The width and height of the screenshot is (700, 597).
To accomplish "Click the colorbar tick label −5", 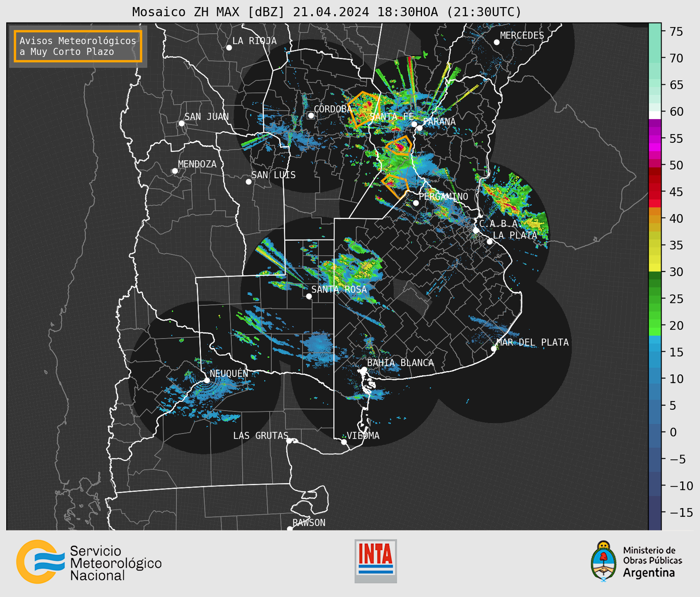I will [677, 459].
